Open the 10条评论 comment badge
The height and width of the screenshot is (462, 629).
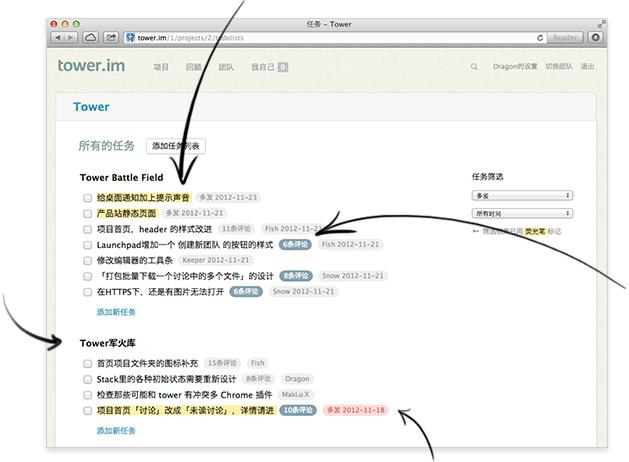click(x=298, y=410)
